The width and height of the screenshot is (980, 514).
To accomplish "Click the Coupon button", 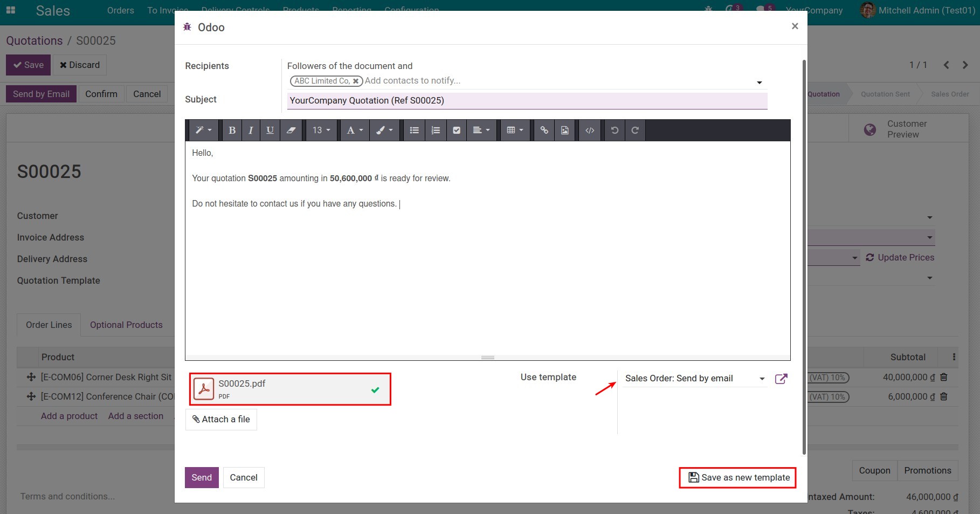I will [x=874, y=470].
